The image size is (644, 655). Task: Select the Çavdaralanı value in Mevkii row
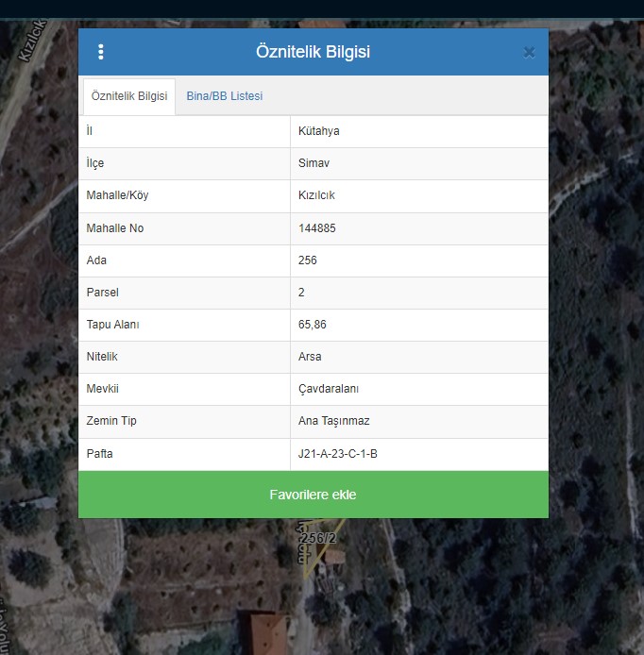[x=328, y=389]
